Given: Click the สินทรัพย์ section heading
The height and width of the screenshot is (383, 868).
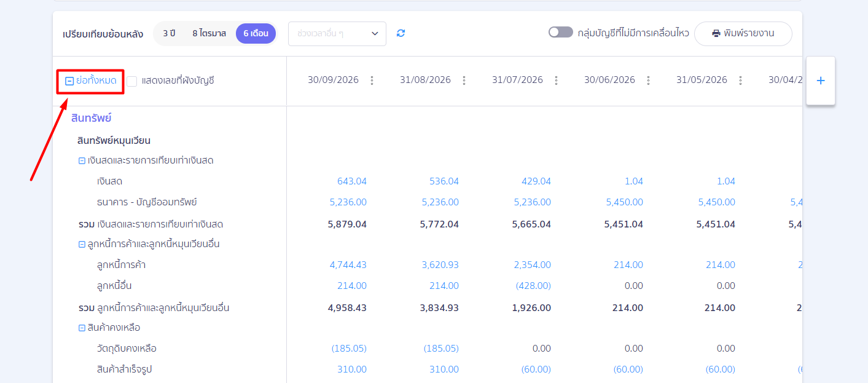Looking at the screenshot, I should click(x=91, y=119).
